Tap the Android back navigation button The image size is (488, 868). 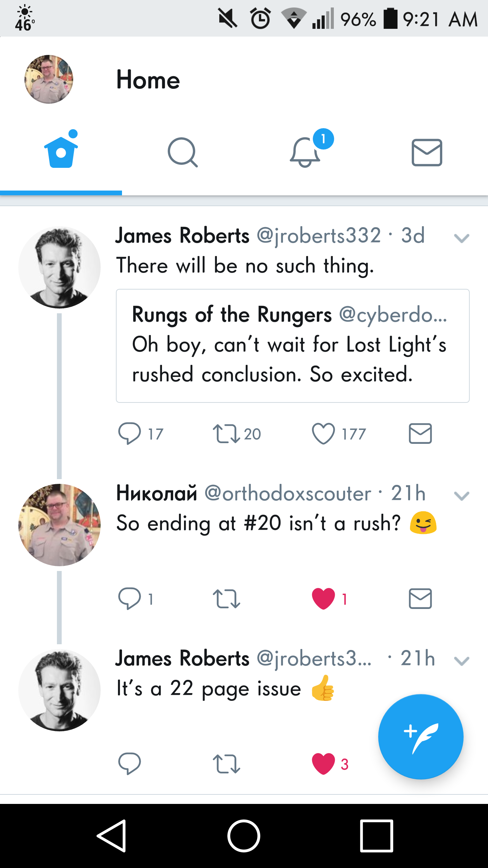[112, 836]
